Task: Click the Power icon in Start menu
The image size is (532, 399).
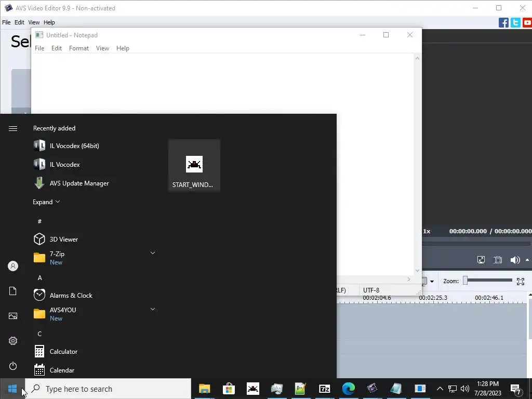Action: tap(13, 366)
